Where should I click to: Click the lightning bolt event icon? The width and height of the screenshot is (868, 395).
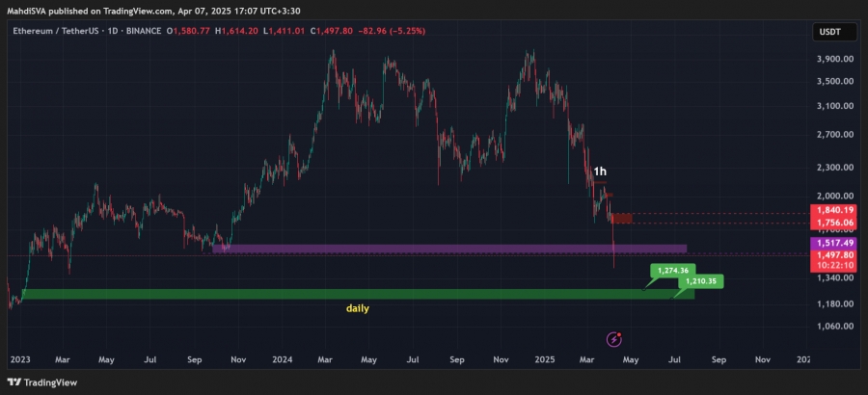(614, 339)
